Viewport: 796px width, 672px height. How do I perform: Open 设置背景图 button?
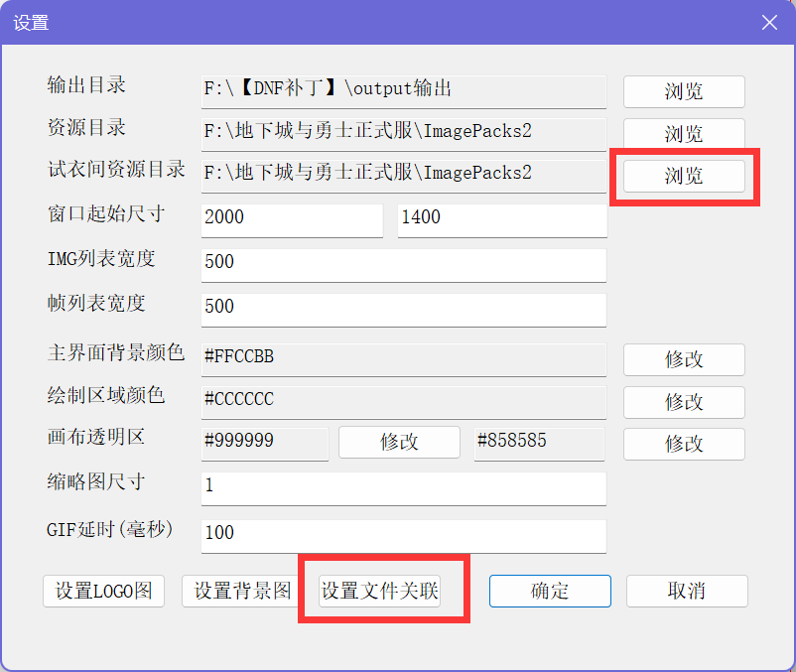coord(242,591)
